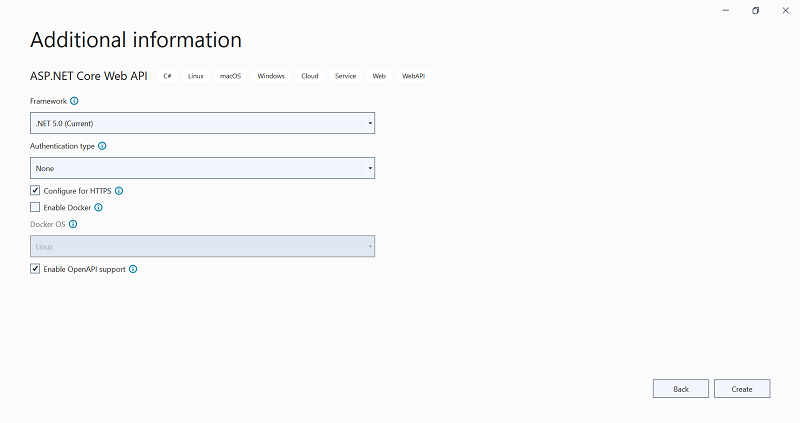This screenshot has height=423, width=800.
Task: Click the info icon beside Configure for HTTPS
Action: [x=119, y=190]
